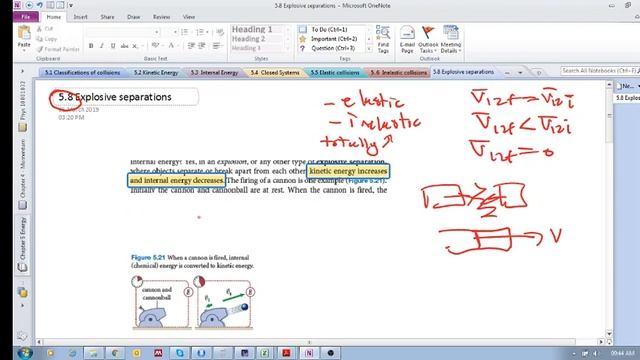Insert a numbered list
This screenshot has width=640, height=360.
[200, 32]
